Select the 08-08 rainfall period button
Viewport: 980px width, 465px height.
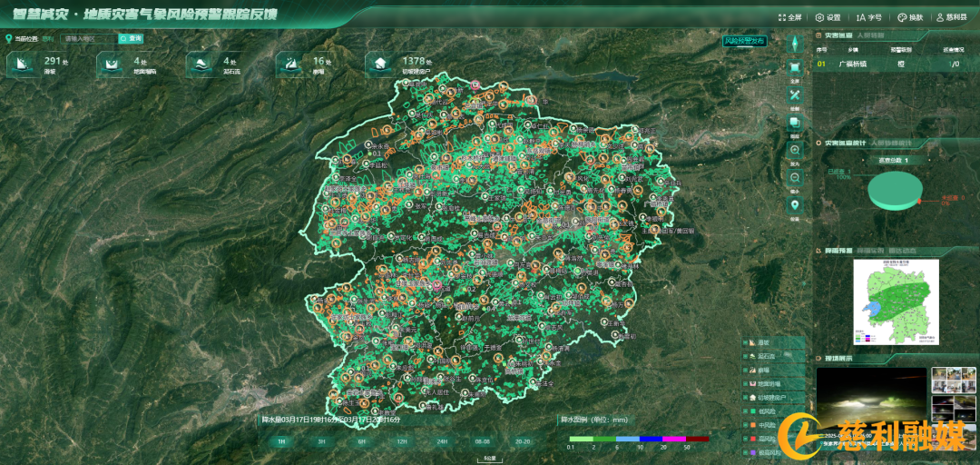482,441
